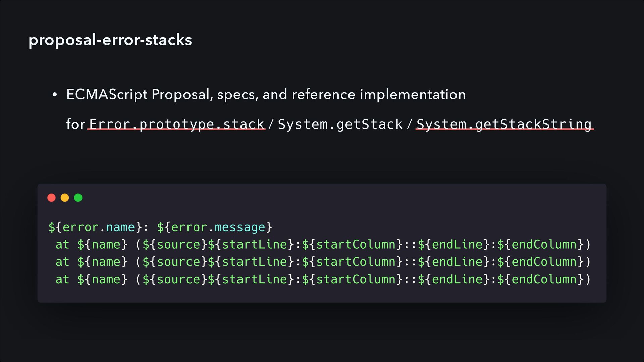Image resolution: width=644 pixels, height=362 pixels.
Task: Click ${name} in the first 'at' line
Action: (x=102, y=244)
